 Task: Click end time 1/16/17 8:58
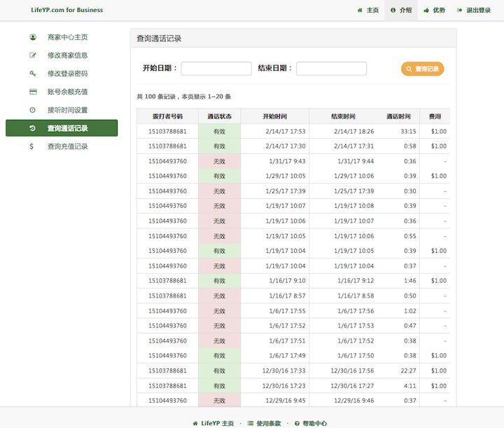click(x=356, y=296)
